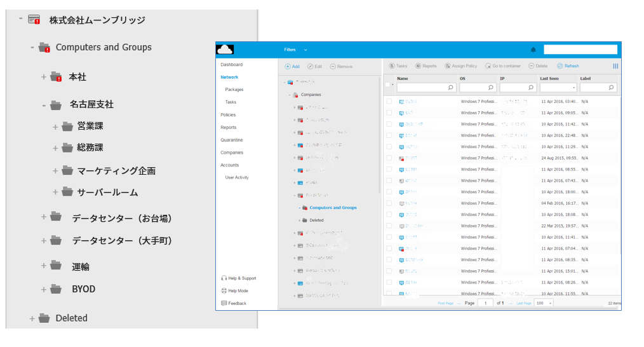Click the Help & Support headset icon

[x=224, y=278]
